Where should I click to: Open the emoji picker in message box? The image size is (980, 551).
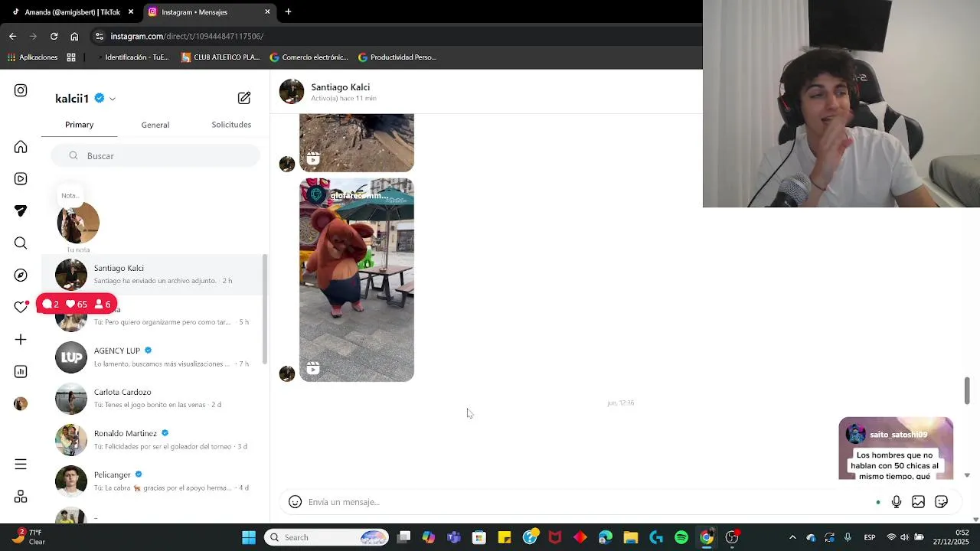[x=295, y=502]
